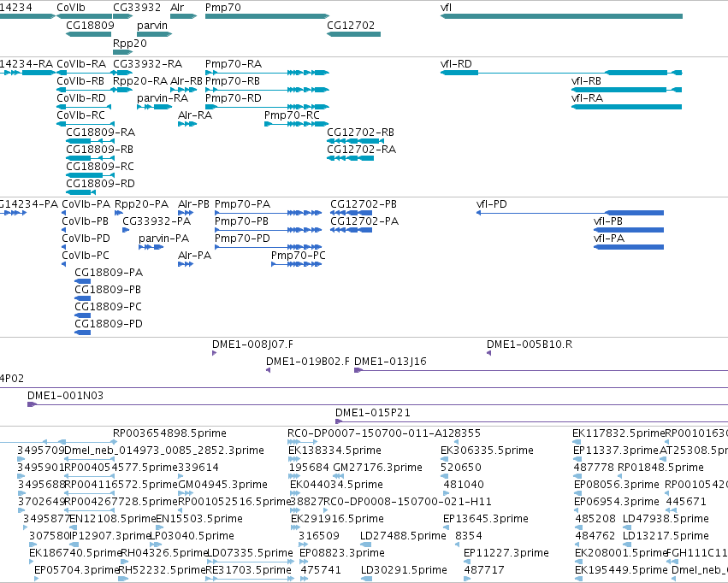
Task: Click EST EP05704.3prime label
Action: tap(77, 569)
